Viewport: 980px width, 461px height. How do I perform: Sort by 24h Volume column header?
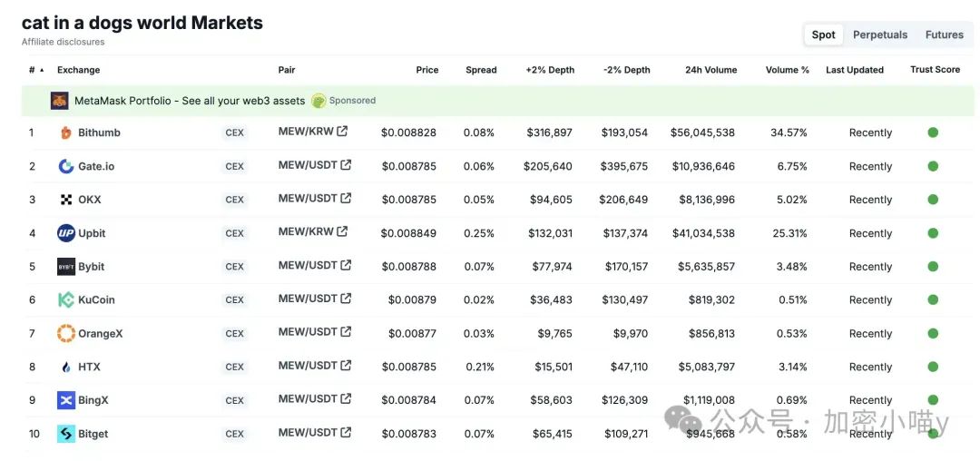(711, 70)
